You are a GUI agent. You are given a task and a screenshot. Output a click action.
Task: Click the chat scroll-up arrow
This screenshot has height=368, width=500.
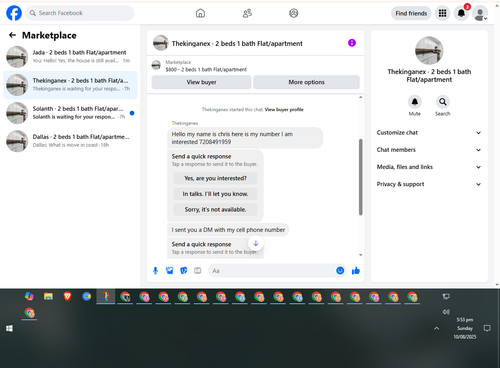[x=360, y=97]
